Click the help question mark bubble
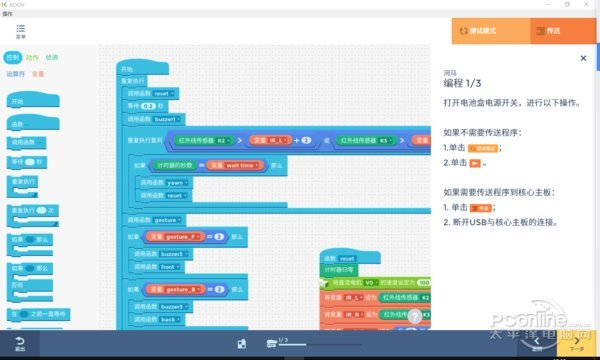The height and width of the screenshot is (360, 600). [415, 316]
